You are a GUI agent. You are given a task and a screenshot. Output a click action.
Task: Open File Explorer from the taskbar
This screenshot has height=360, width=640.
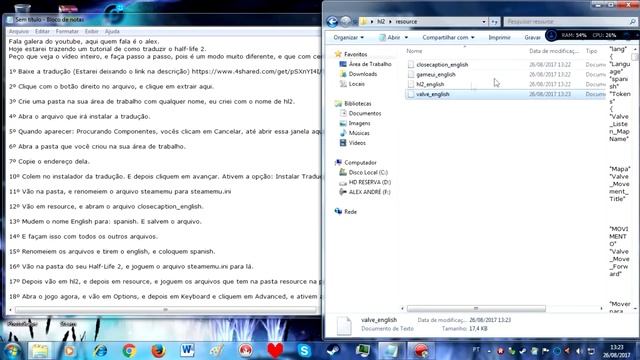40,351
